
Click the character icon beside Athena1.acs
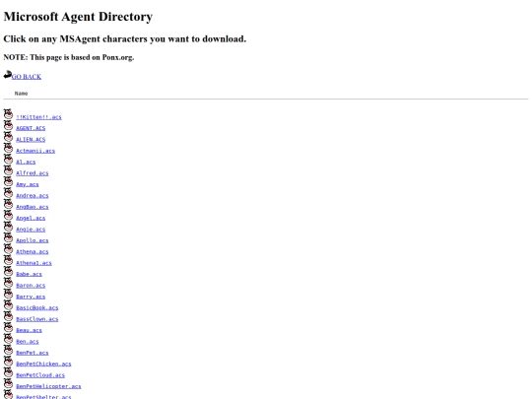pos(8,260)
